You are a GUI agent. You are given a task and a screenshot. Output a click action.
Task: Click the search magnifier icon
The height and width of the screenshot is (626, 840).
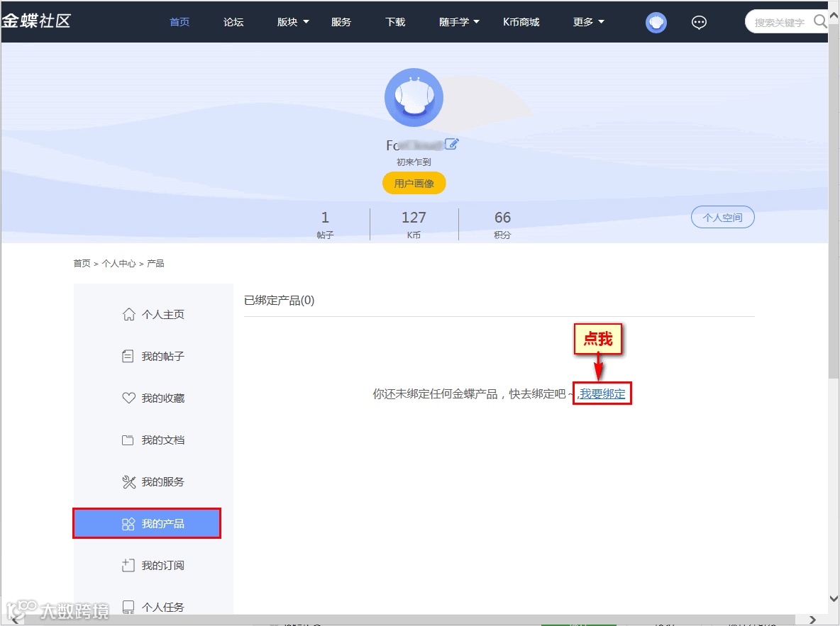click(x=819, y=21)
